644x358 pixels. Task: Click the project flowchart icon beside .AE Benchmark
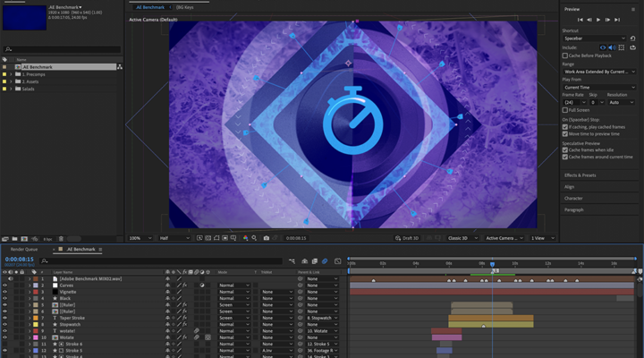click(120, 66)
